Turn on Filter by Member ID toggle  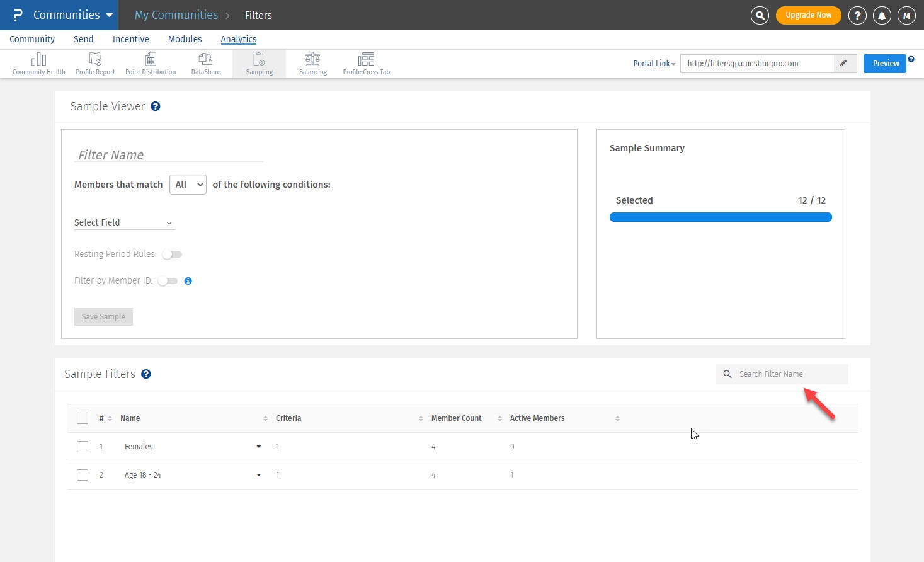coord(168,281)
